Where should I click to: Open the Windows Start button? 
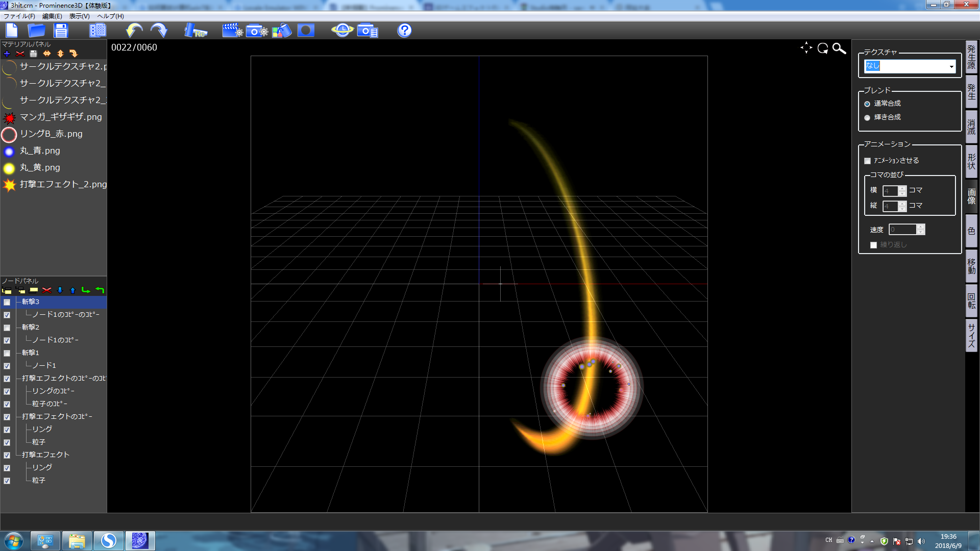click(x=14, y=541)
